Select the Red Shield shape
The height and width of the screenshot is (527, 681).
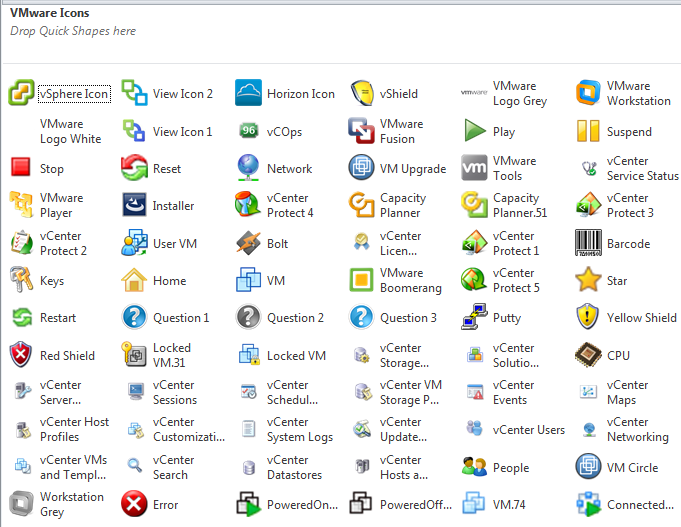[x=20, y=355]
